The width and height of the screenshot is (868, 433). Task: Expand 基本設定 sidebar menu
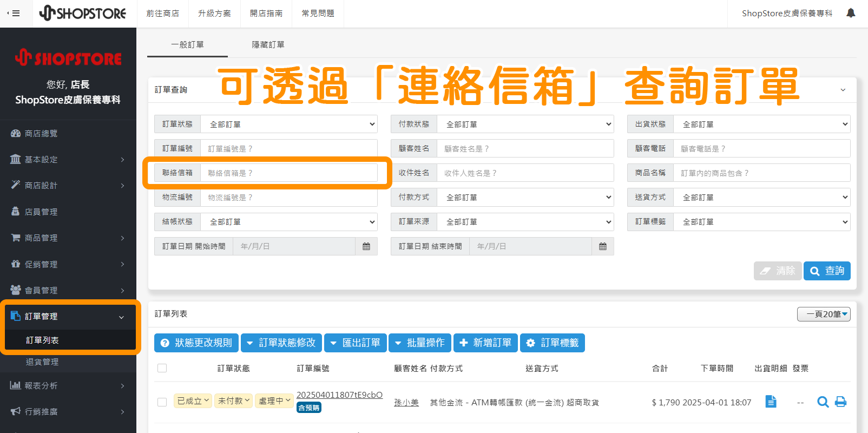click(x=68, y=159)
